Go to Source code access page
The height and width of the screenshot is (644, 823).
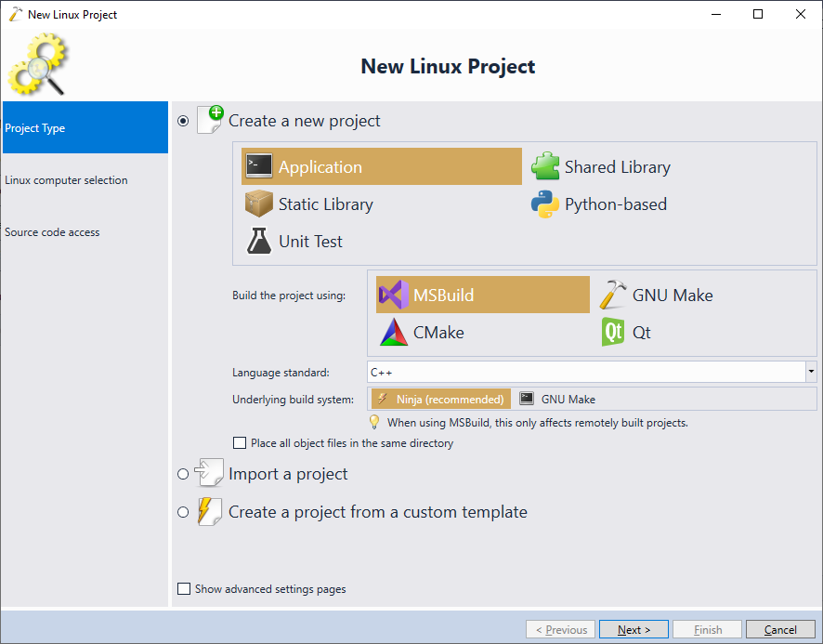[x=85, y=231]
